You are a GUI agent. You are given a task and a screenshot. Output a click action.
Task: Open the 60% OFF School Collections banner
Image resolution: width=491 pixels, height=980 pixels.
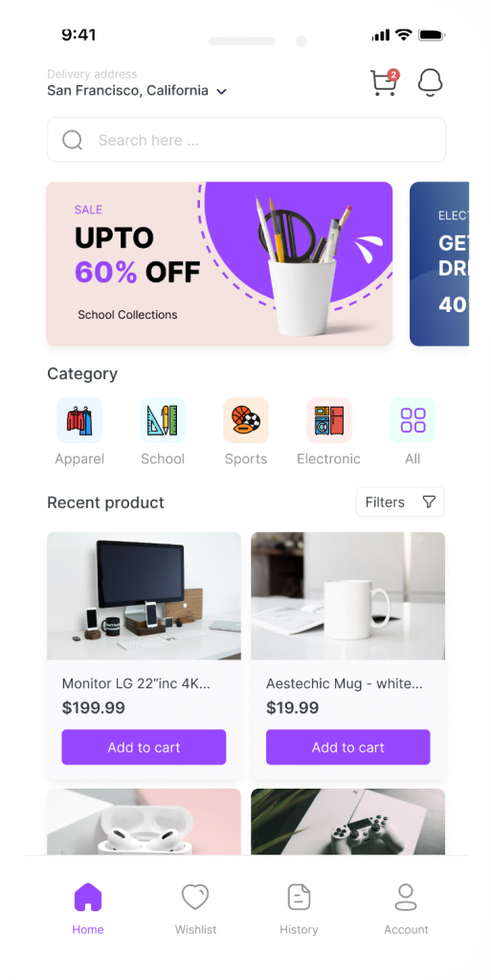coord(219,264)
